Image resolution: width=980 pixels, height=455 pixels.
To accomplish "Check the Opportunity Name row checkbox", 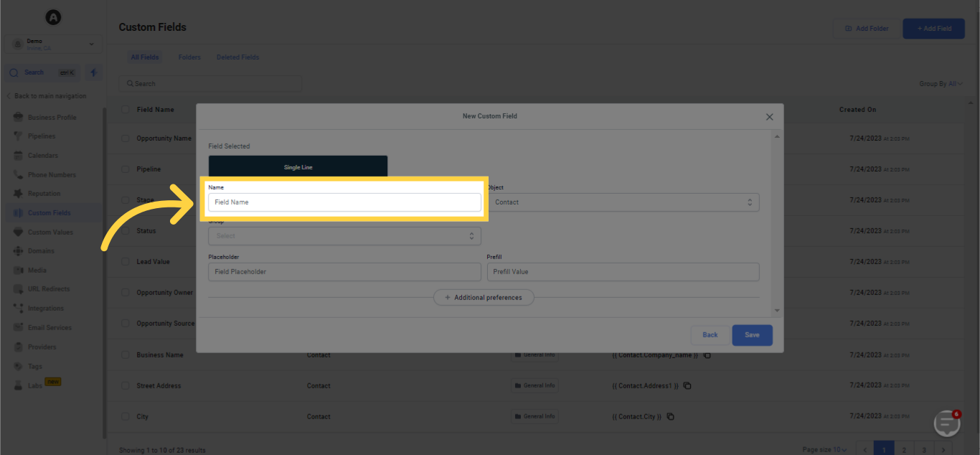I will [126, 139].
